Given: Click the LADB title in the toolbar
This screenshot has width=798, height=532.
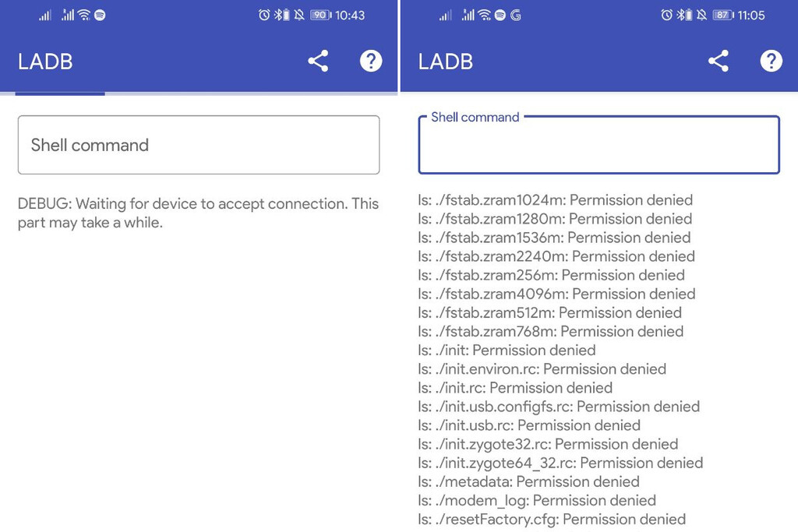Looking at the screenshot, I should coord(44,62).
